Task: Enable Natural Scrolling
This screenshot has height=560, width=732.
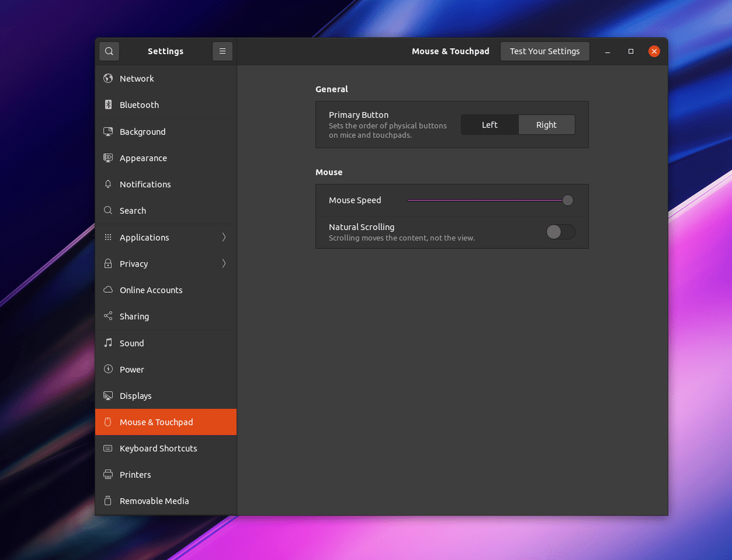Action: 560,232
